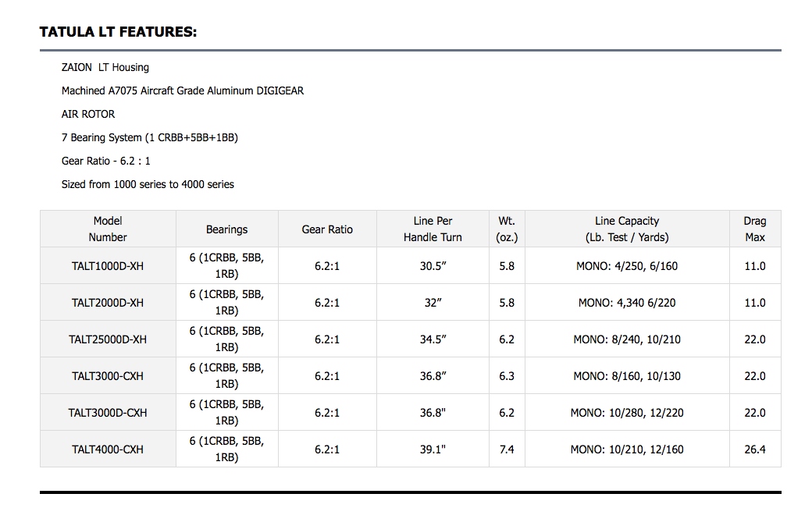Screen dimensions: 812x508
Task: Click line capacity "MONO: 8/240, 10/210"
Action: click(x=627, y=339)
